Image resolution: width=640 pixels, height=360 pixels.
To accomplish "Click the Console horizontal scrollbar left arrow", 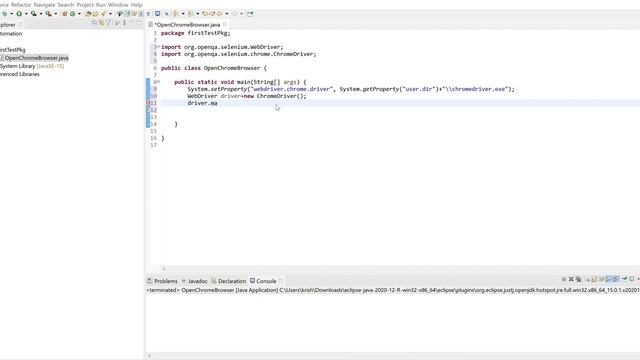I will tap(149, 356).
